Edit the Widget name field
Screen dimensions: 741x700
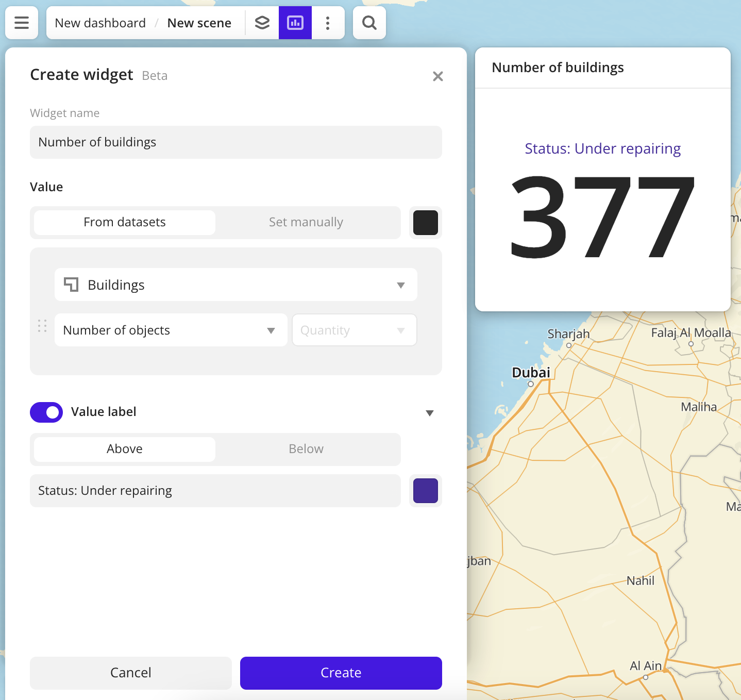tap(236, 142)
